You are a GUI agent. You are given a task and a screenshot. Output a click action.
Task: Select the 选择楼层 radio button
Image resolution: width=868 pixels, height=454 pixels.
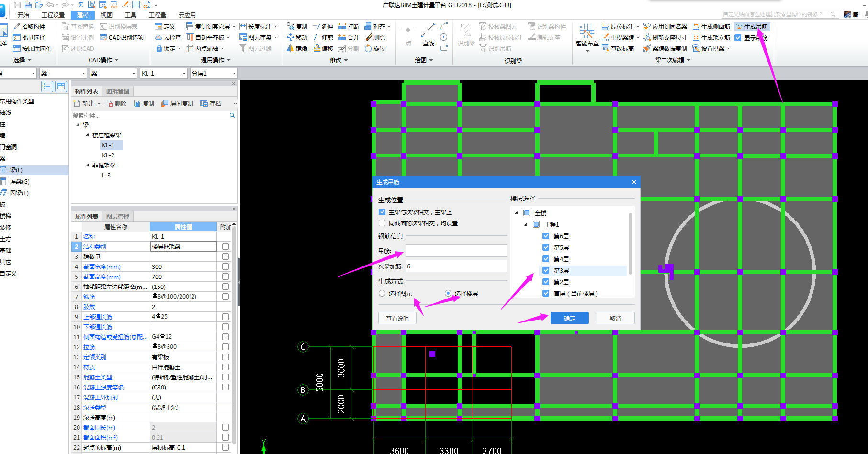pos(448,293)
